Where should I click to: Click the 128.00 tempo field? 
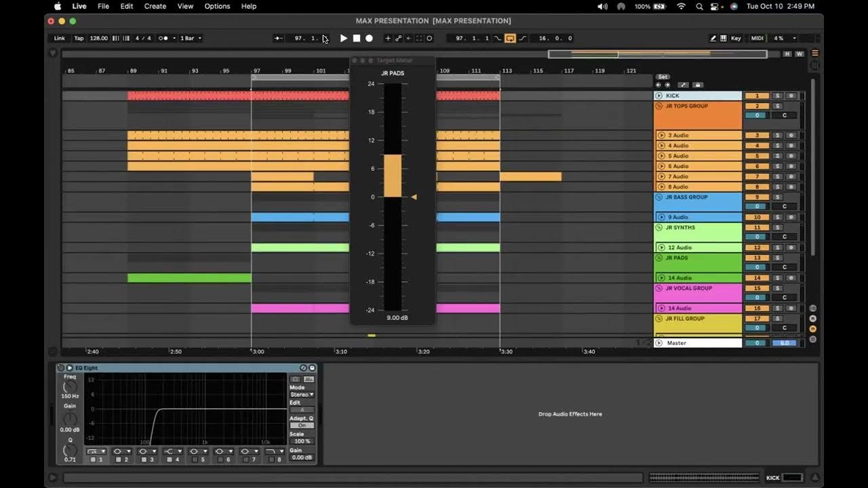[x=99, y=38]
